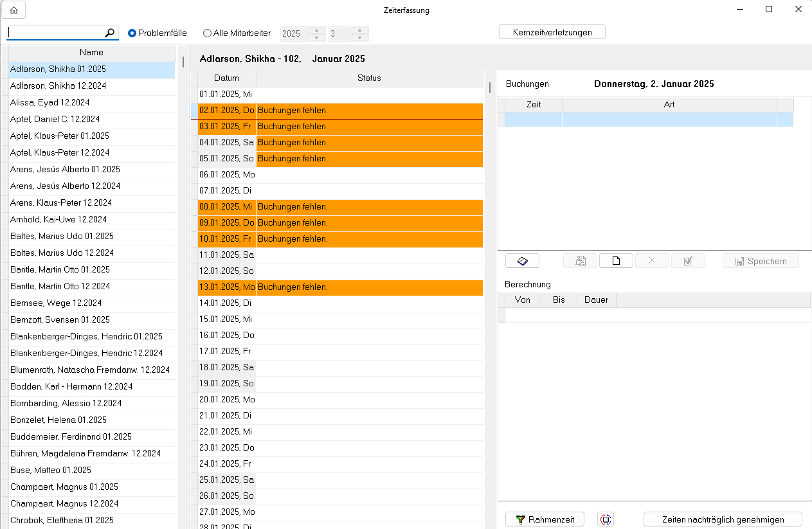Click the delete X icon button
The image size is (812, 529).
point(652,261)
